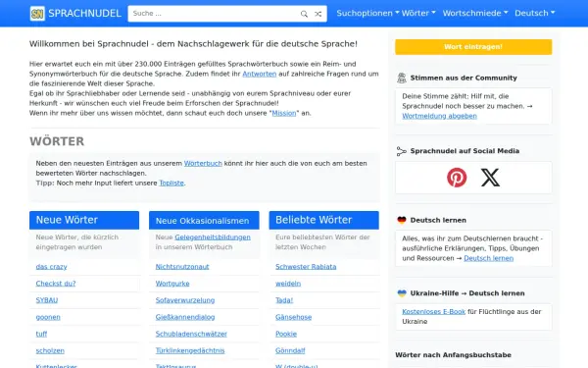Expand the Suchoptionen dropdown menu
588x368 pixels.
(367, 13)
